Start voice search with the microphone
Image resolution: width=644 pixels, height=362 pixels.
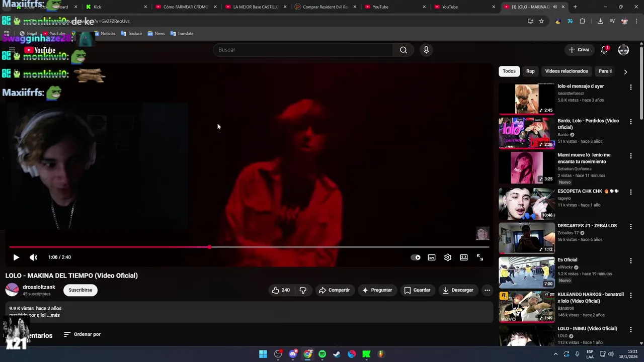(426, 50)
